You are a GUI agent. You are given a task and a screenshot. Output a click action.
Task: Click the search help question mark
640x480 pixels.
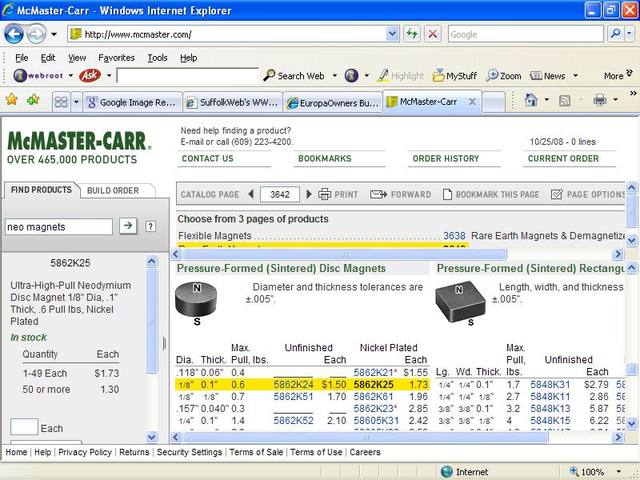tap(150, 226)
